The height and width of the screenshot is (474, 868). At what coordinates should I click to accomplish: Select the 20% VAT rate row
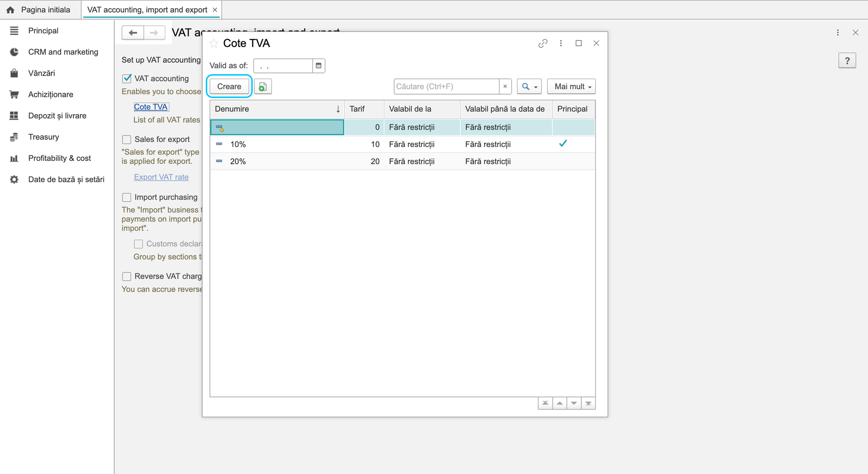402,161
